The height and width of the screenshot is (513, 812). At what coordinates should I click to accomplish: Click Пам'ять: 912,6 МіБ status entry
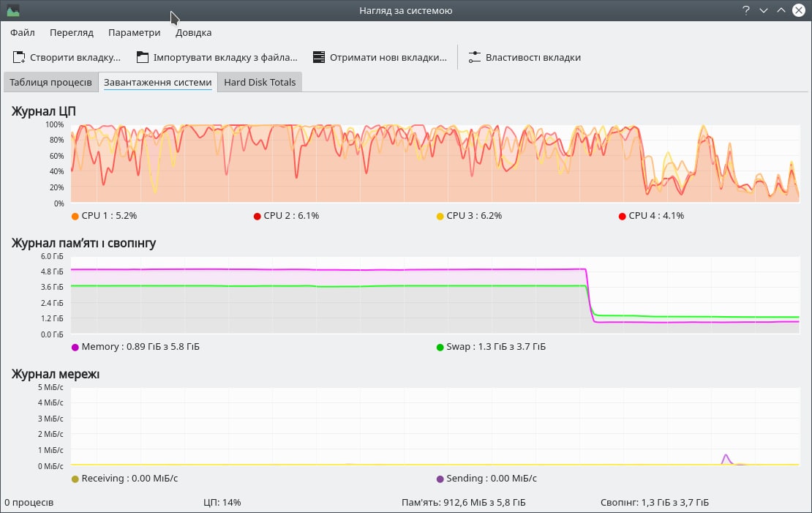point(464,502)
